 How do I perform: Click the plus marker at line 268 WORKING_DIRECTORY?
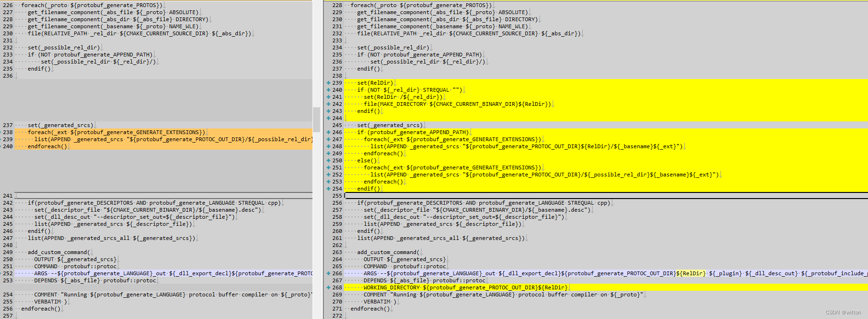pyautogui.click(x=328, y=287)
